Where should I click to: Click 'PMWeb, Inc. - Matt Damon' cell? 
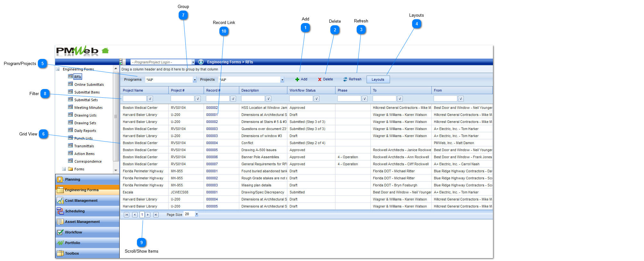pos(454,143)
